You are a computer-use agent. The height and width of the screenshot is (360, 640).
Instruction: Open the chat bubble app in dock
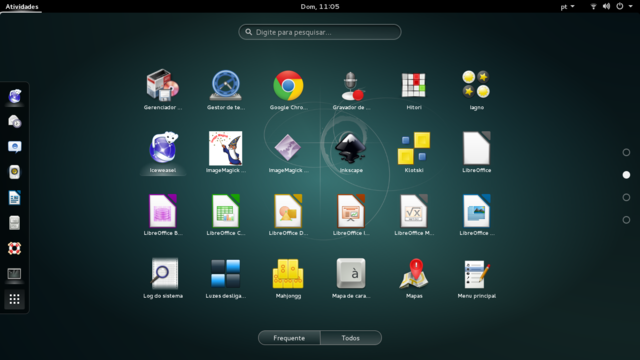[15, 147]
